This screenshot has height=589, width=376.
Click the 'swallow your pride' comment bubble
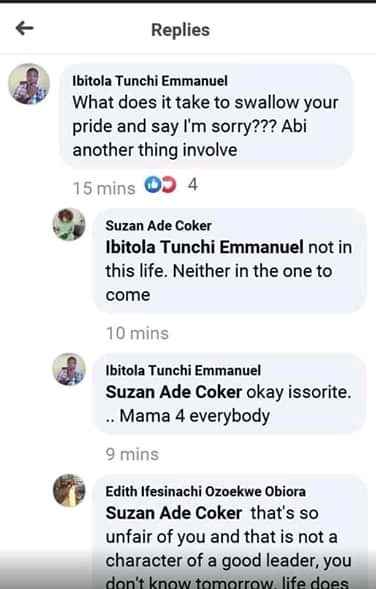pyautogui.click(x=206, y=116)
